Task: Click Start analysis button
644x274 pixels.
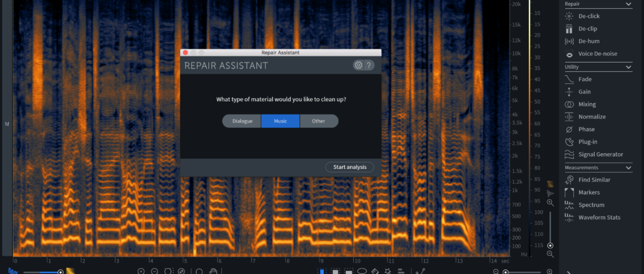Action: 350,167
